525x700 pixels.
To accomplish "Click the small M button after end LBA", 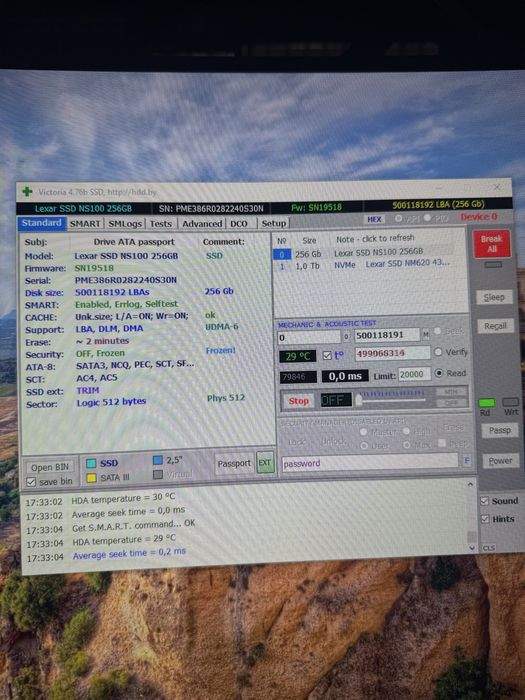I will (x=426, y=334).
